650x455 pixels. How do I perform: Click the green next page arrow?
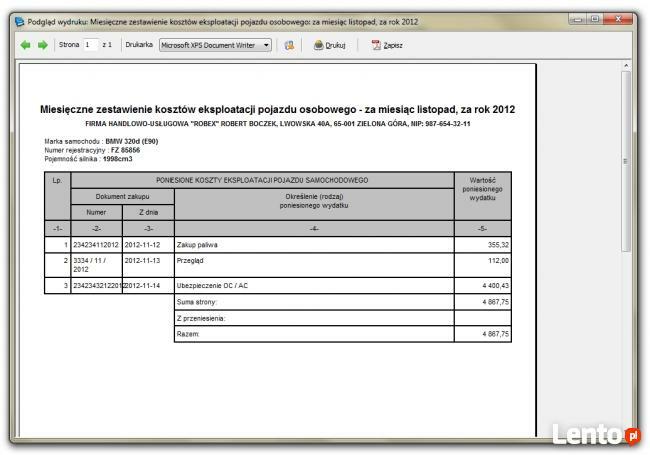click(42, 45)
